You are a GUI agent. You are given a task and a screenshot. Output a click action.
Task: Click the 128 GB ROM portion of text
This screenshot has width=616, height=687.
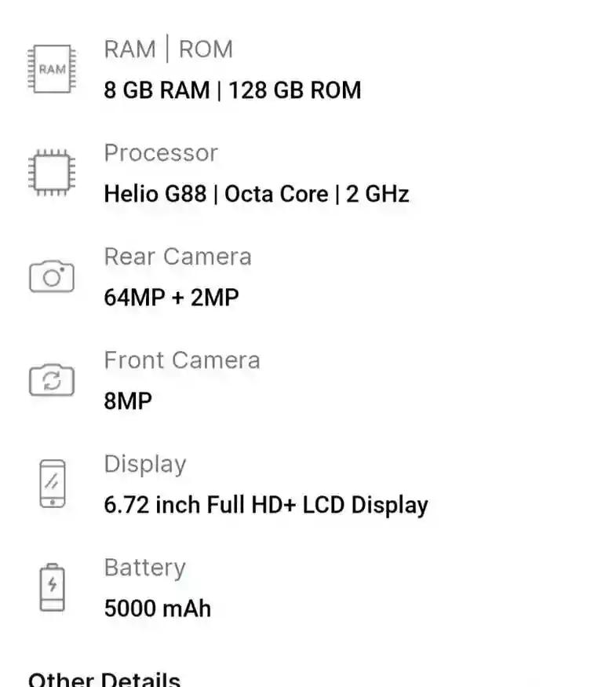[x=295, y=90]
